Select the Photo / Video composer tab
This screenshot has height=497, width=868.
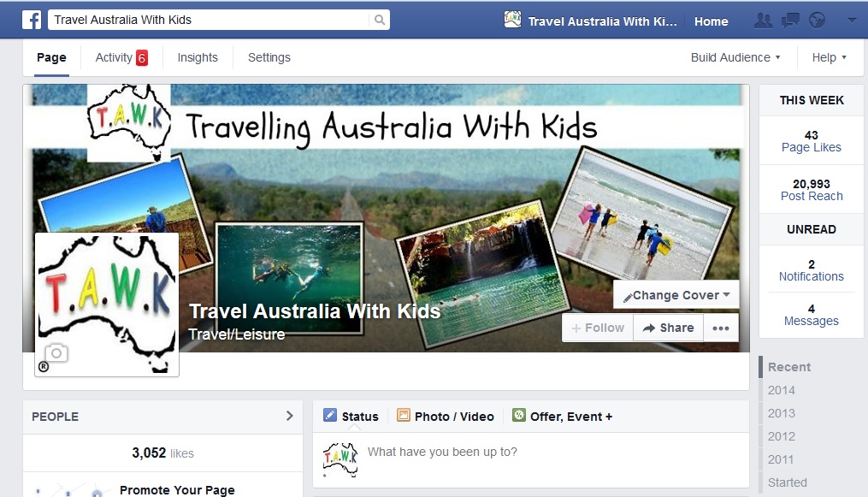446,417
